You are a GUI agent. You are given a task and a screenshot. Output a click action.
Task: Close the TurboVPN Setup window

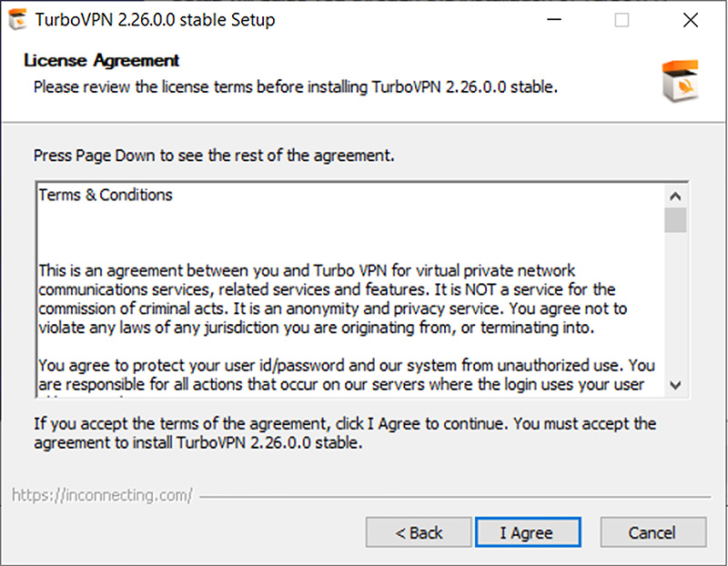click(691, 20)
